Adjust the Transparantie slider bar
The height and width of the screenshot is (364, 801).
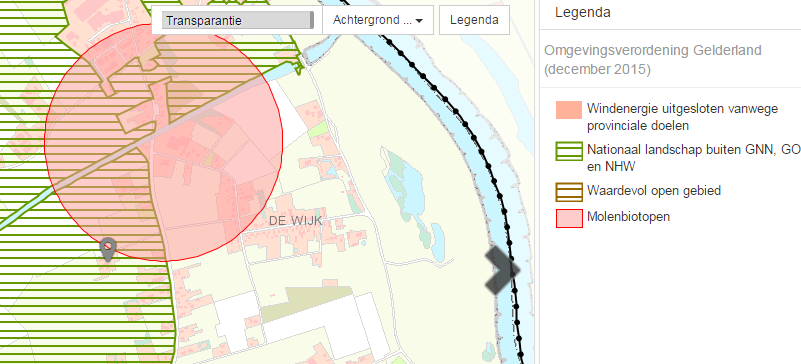coord(238,20)
